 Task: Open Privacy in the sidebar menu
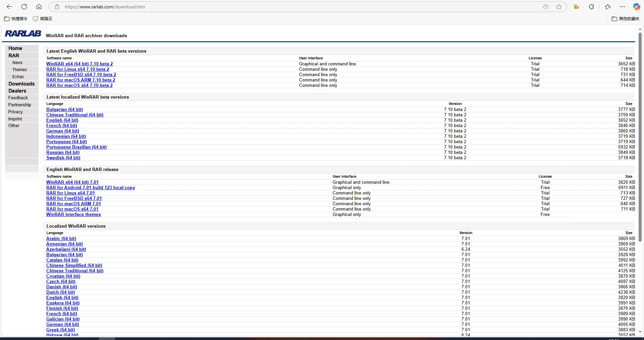click(15, 112)
